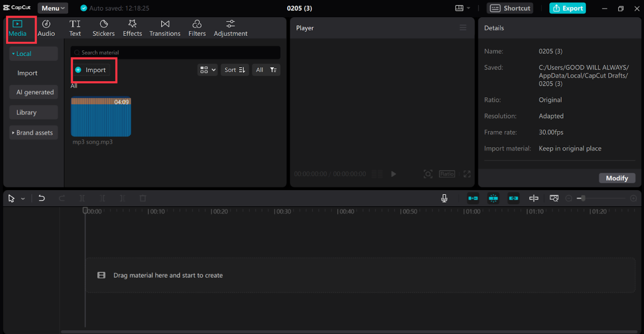The image size is (644, 334).
Task: Click the Adapted resolution value
Action: pyautogui.click(x=551, y=116)
